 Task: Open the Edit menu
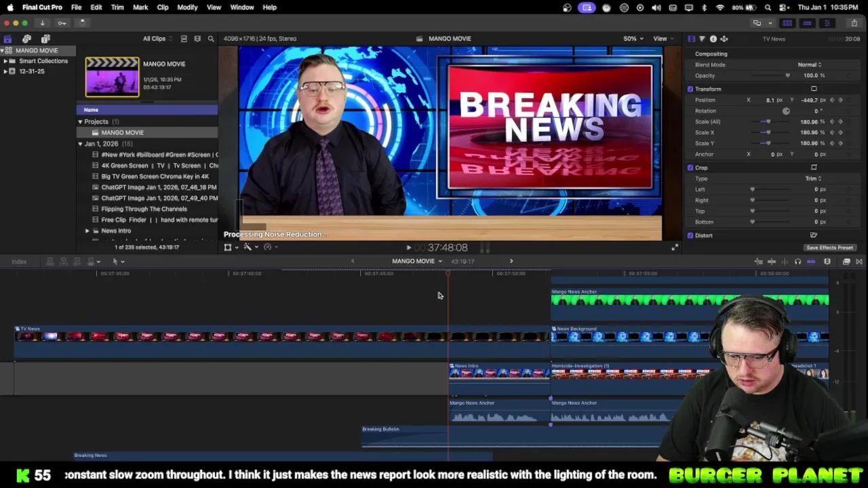click(x=96, y=7)
